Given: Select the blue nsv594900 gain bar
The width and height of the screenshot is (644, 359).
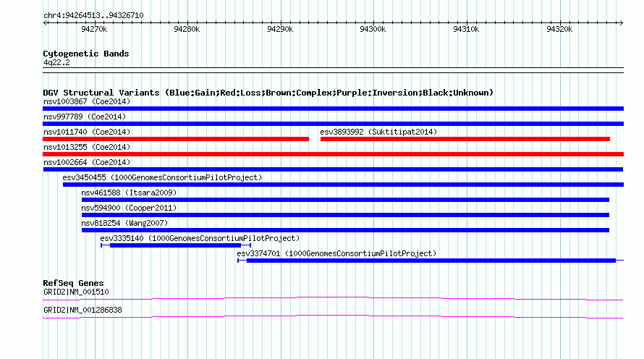Looking at the screenshot, I should (345, 215).
